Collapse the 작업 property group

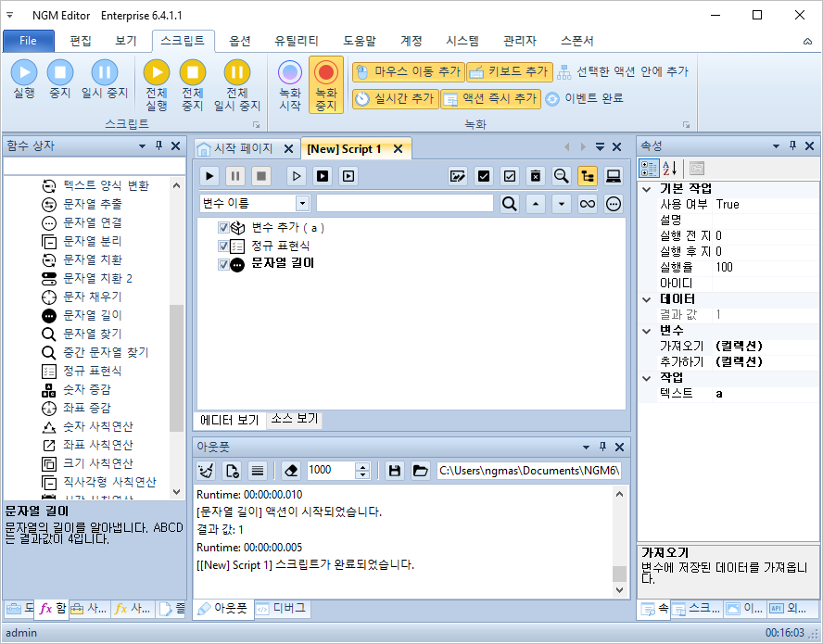[x=647, y=378]
